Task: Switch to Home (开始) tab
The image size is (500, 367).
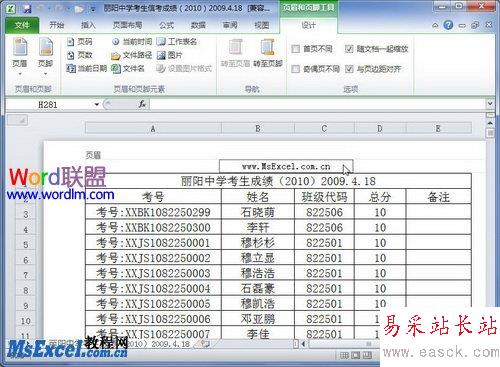Action: point(57,25)
